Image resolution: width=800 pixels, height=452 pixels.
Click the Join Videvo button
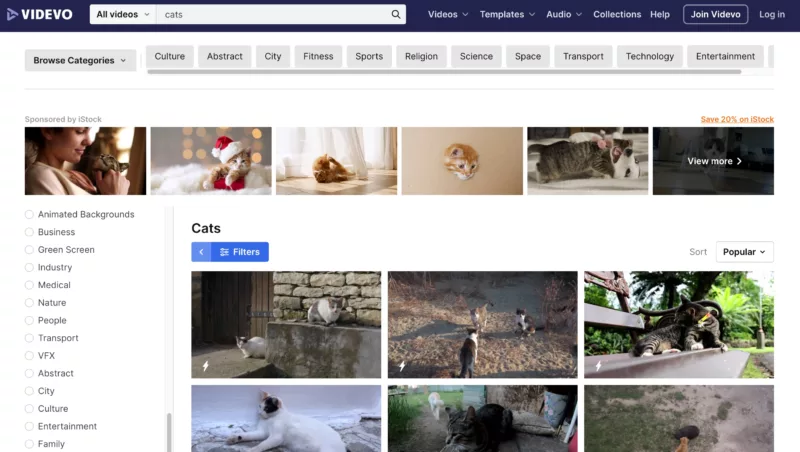[715, 15]
